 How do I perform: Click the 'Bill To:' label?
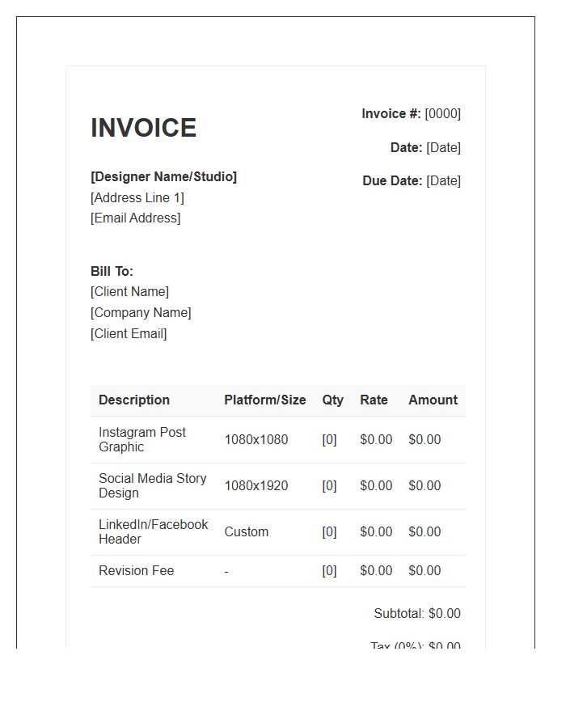point(112,271)
